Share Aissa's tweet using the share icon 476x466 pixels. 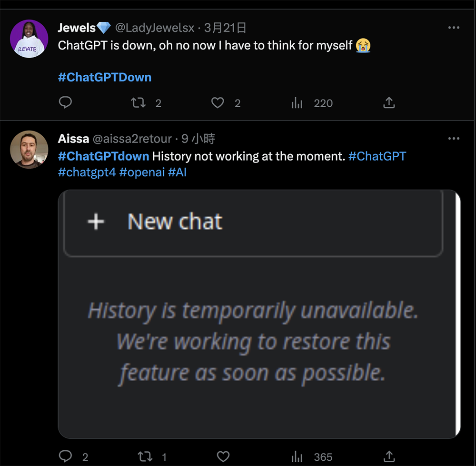click(x=389, y=457)
